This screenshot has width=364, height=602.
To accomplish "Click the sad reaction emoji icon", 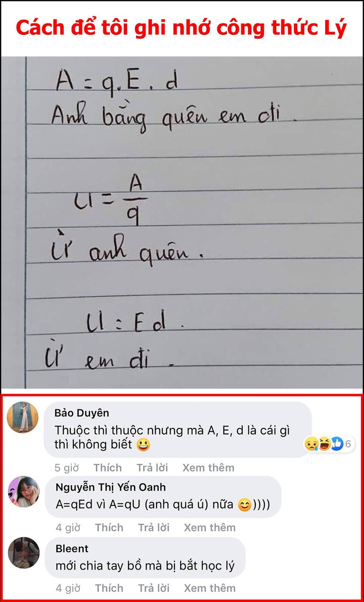I will click(312, 443).
